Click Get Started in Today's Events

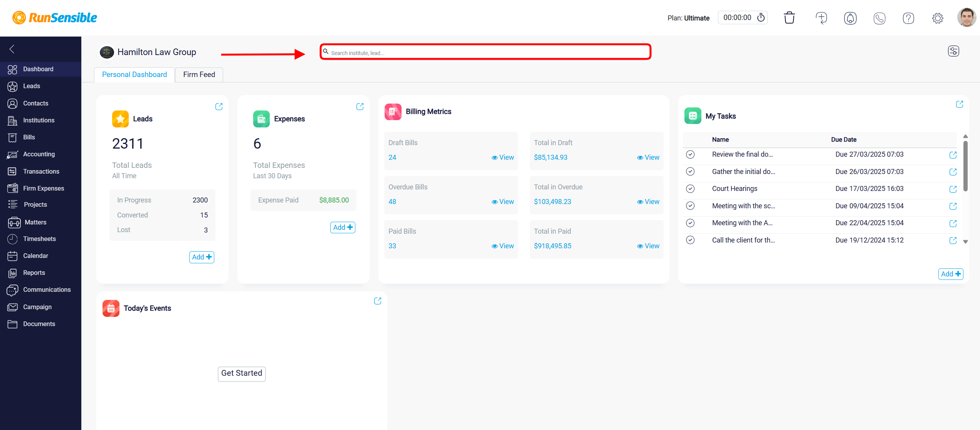(x=242, y=373)
